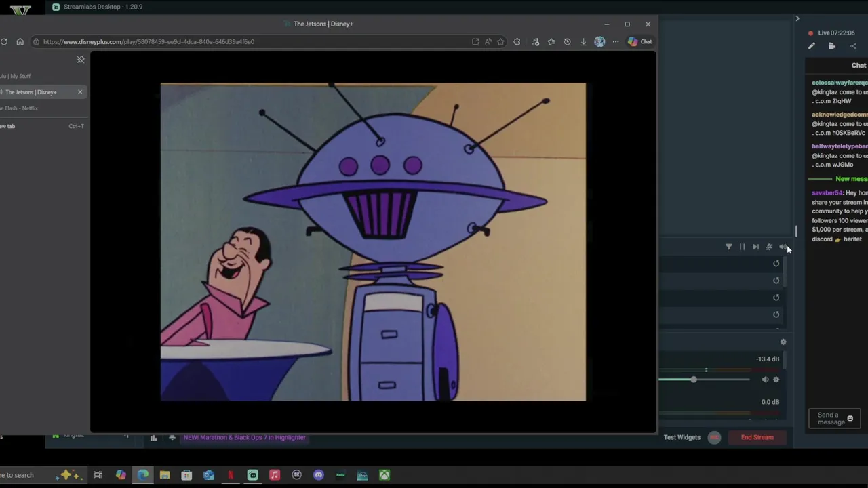The image size is (868, 488).
Task: Open settings gear for -13.4 dB source
Action: pyautogui.click(x=776, y=380)
